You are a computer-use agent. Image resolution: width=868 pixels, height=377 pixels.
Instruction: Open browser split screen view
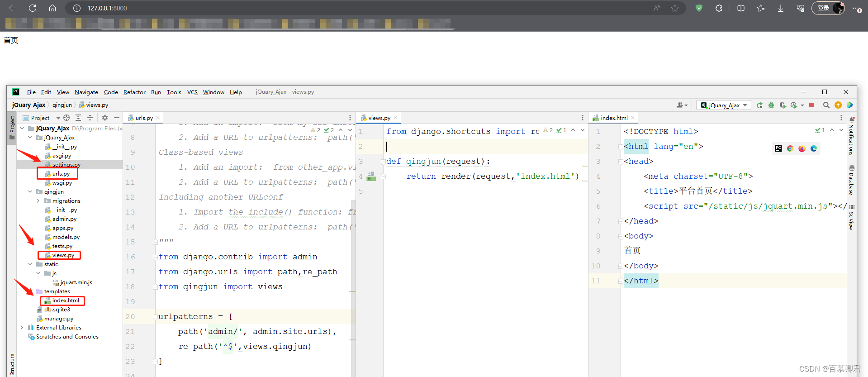[x=741, y=8]
